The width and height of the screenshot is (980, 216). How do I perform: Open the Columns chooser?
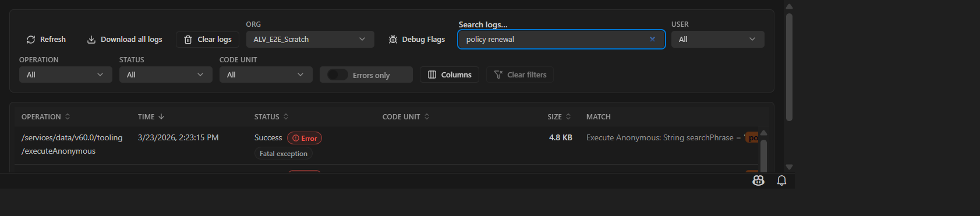coord(450,75)
